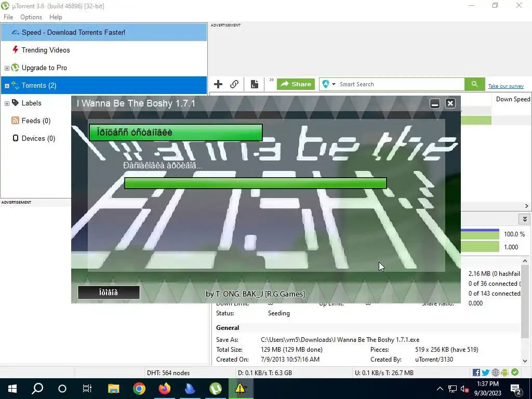The image size is (532, 399).
Task: Click the green Share button
Action: (296, 84)
